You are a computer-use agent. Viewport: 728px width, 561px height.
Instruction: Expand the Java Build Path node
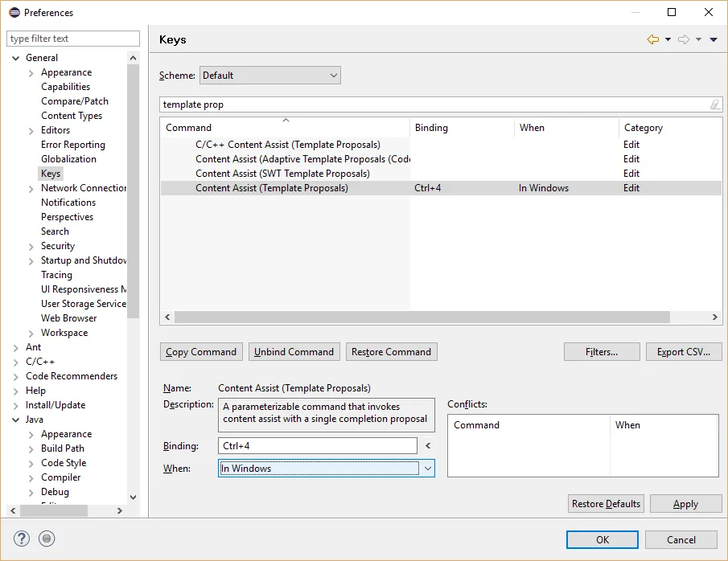[x=31, y=449]
